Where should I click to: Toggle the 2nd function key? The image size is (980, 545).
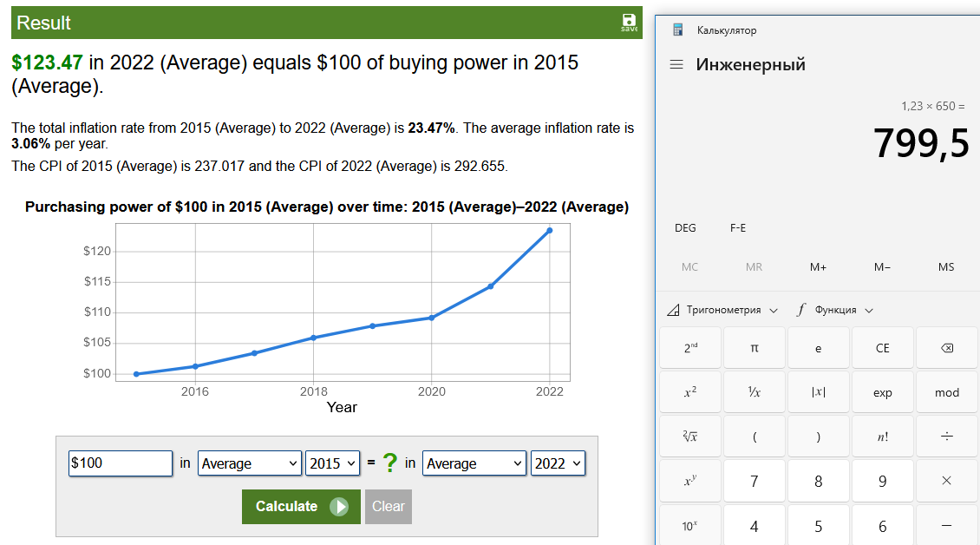coord(690,348)
